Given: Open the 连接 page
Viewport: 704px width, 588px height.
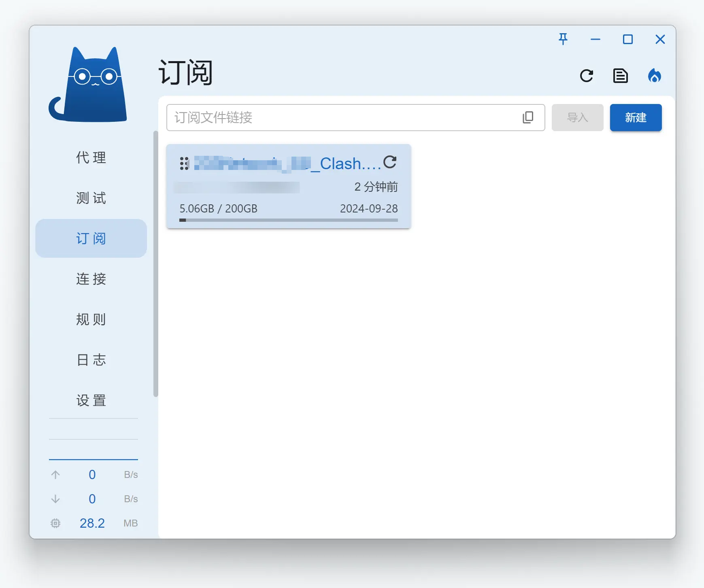Looking at the screenshot, I should pyautogui.click(x=91, y=279).
